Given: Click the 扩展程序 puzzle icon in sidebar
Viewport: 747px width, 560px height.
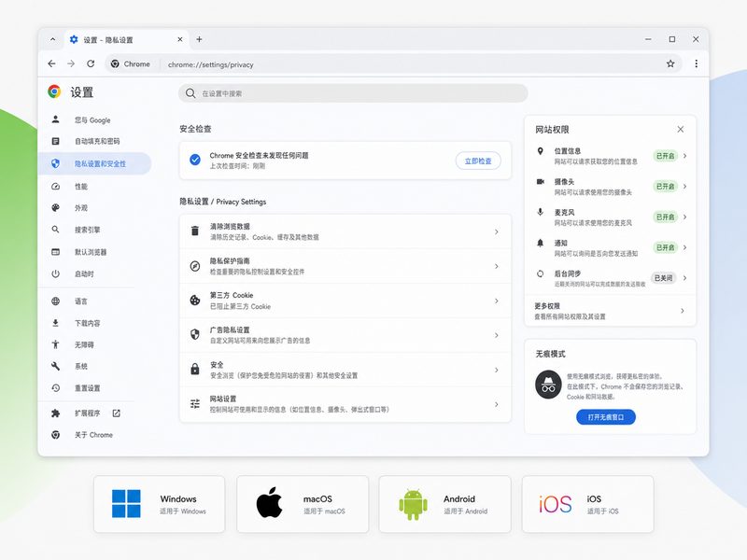Looking at the screenshot, I should point(55,413).
